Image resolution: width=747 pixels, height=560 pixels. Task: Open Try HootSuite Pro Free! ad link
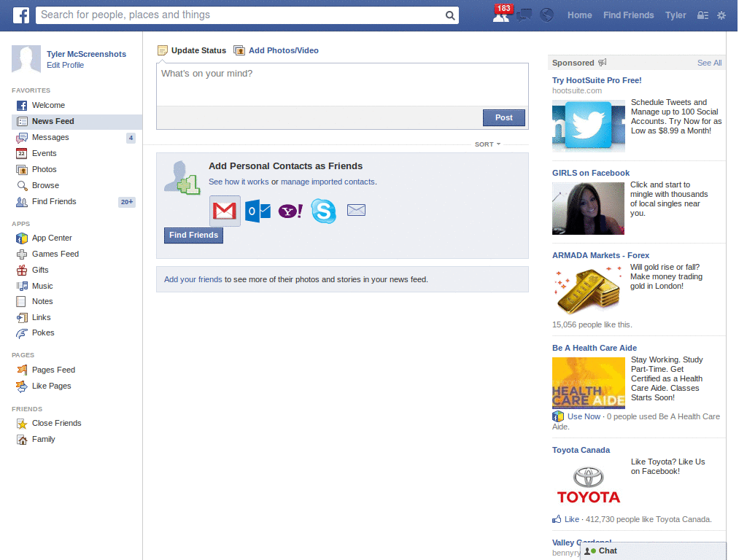point(597,80)
